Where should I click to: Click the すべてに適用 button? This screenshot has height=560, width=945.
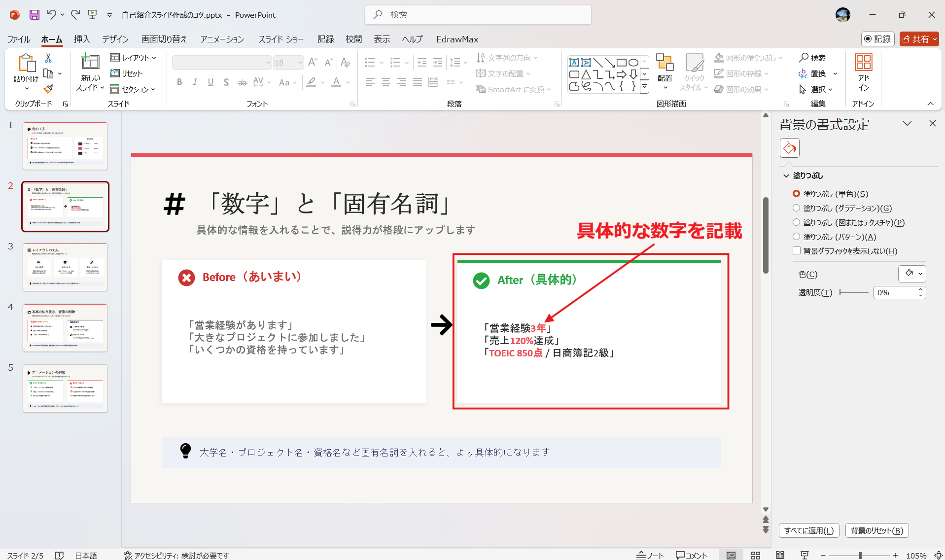point(808,530)
